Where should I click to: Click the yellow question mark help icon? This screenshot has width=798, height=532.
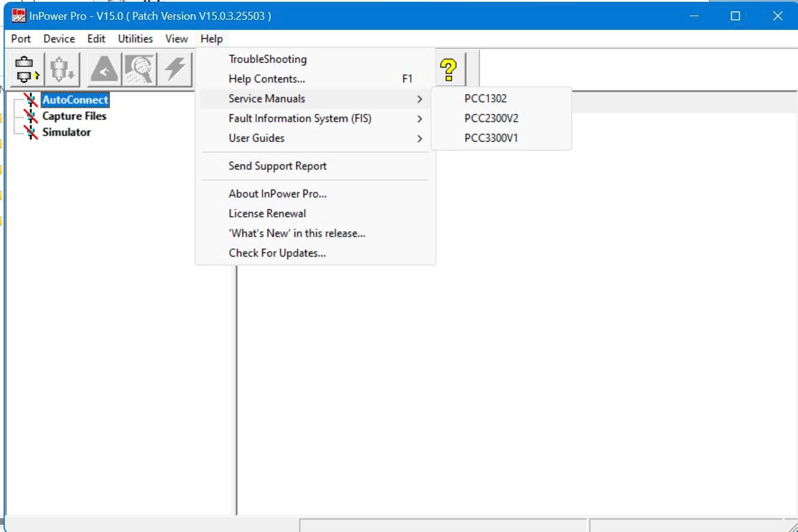click(x=449, y=69)
